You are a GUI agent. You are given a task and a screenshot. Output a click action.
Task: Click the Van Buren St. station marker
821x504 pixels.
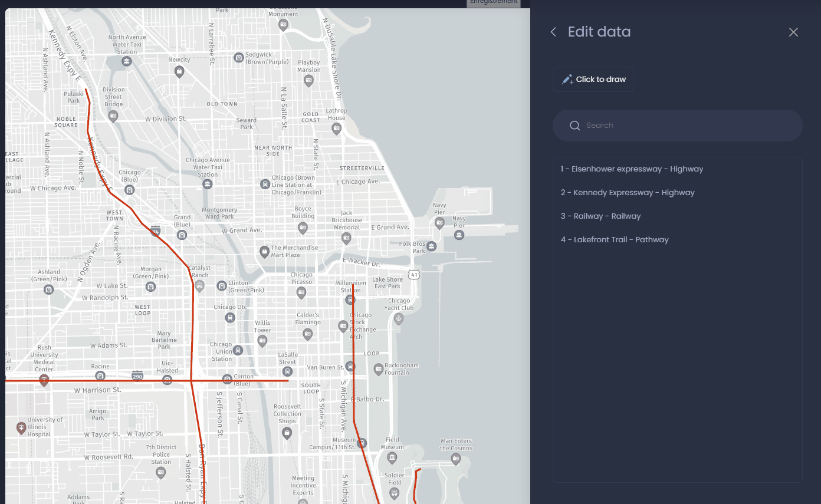[350, 367]
